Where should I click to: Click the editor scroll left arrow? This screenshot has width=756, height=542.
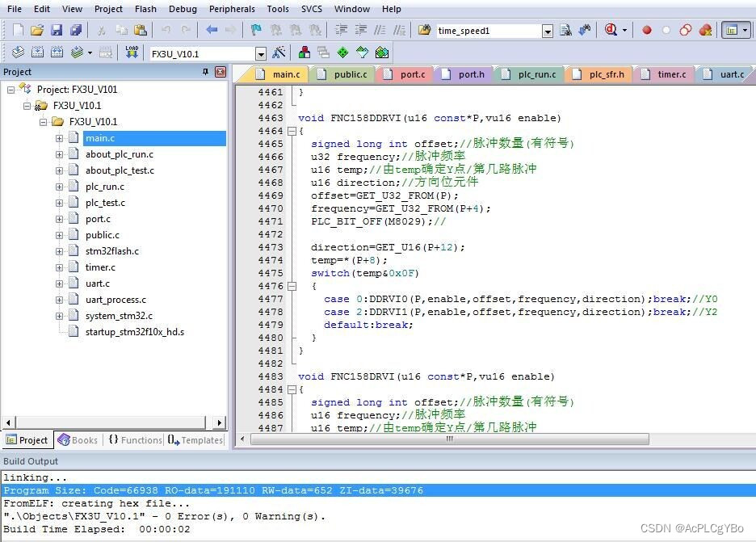[x=242, y=439]
